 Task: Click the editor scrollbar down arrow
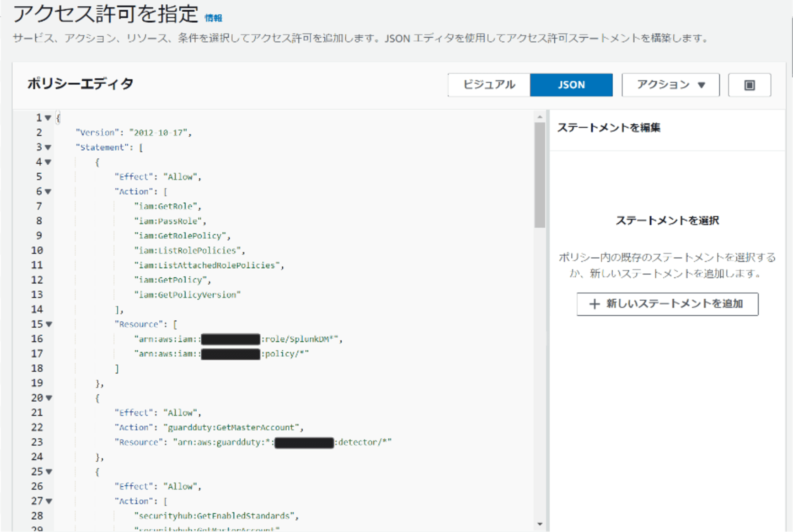[x=540, y=524]
